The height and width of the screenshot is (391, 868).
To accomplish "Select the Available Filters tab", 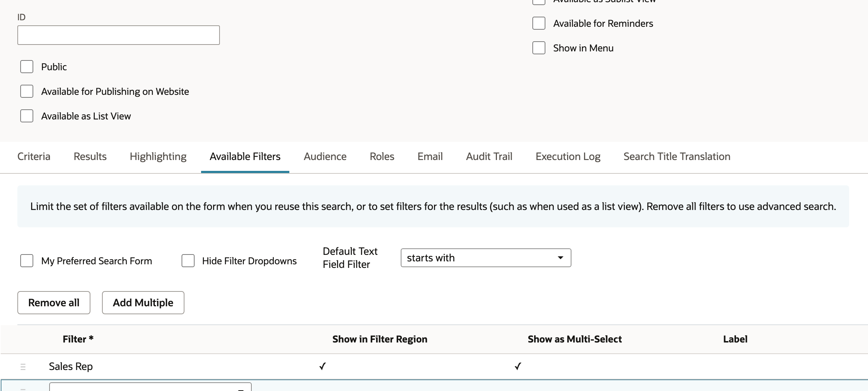I will (x=245, y=156).
